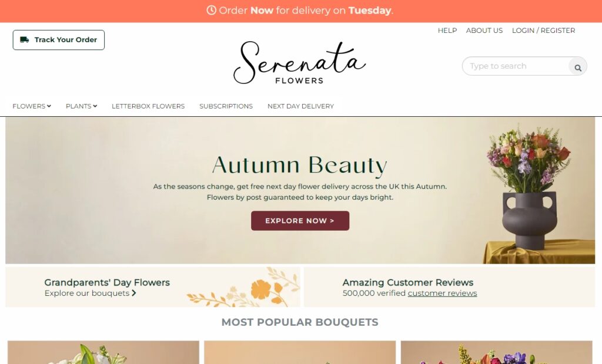
Task: Open the Login / Register link
Action: tap(543, 31)
